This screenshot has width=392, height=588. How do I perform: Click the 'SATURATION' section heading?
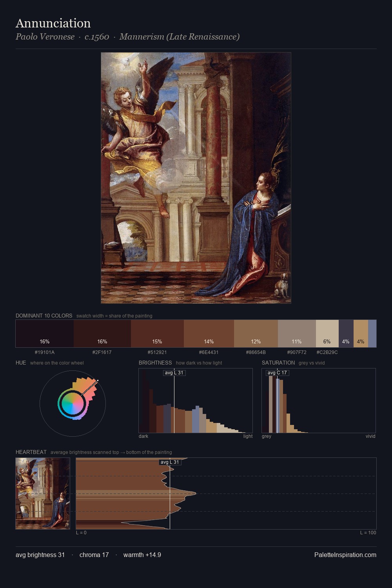[278, 363]
